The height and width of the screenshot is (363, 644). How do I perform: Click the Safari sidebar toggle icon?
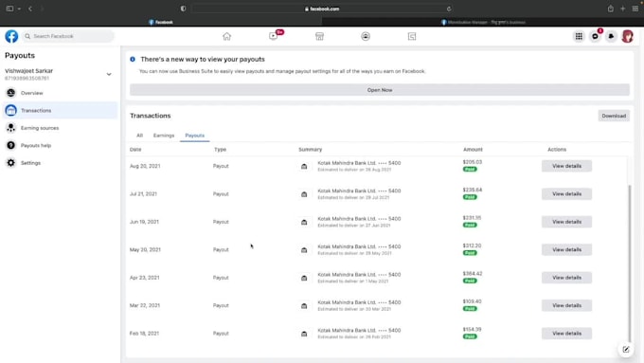(9, 9)
